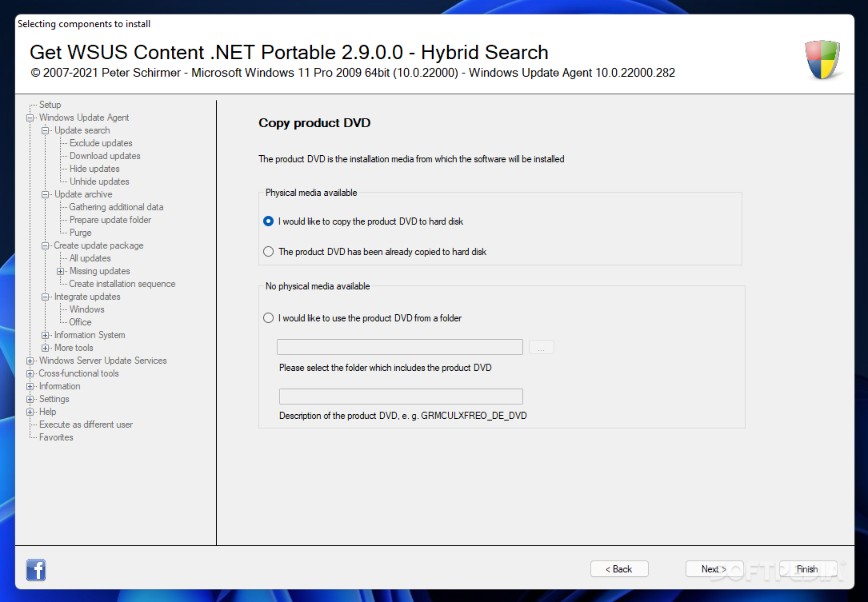
Task: Expand the Help tree node
Action: (30, 412)
